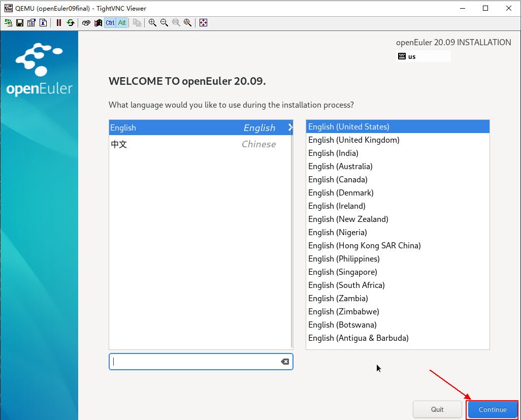521x420 pixels.
Task: Open the Connection options icon
Action: click(31, 23)
